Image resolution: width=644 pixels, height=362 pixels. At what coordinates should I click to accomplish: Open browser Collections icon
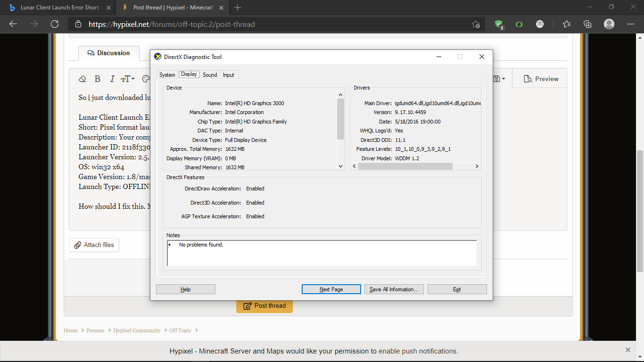(587, 24)
